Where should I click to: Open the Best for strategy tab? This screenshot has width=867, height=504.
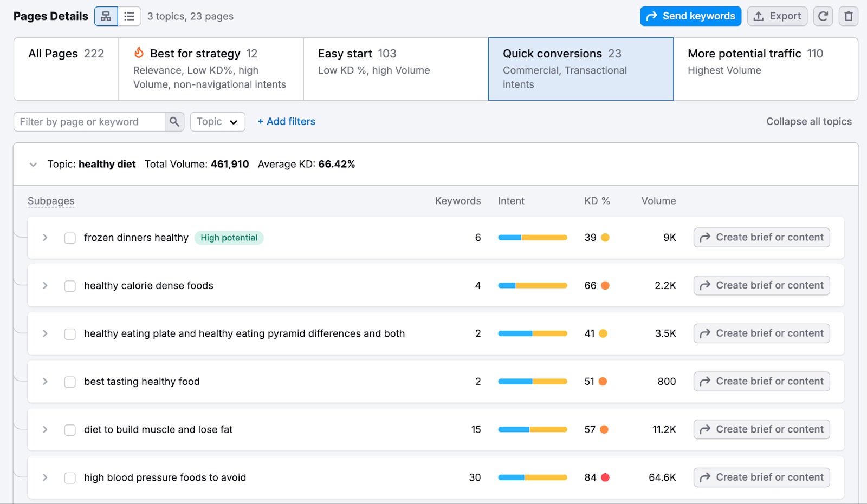click(211, 69)
